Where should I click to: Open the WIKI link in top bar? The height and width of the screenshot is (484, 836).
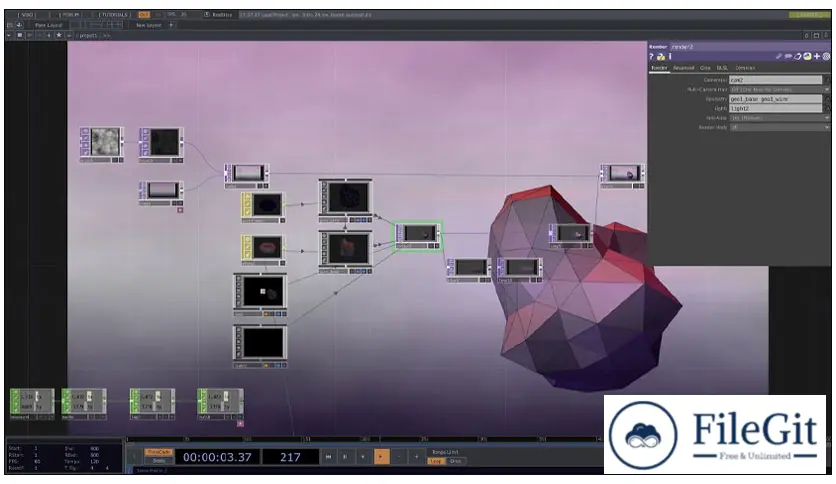coord(27,15)
